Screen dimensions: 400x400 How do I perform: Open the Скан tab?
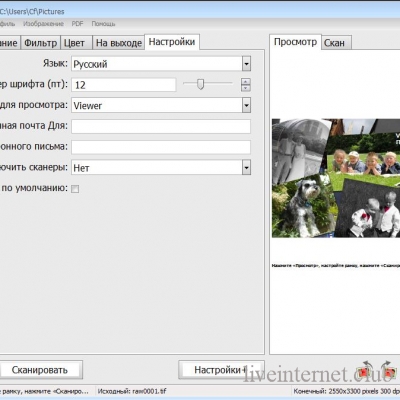[x=336, y=43]
